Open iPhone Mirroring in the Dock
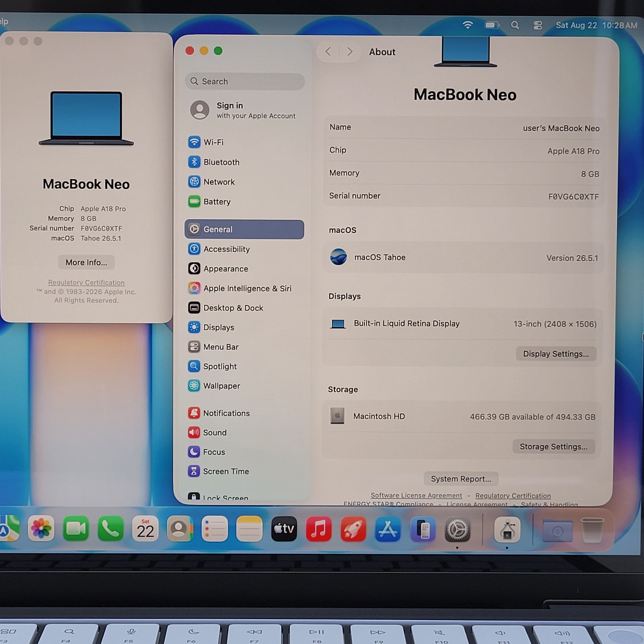The width and height of the screenshot is (644, 644). click(x=423, y=529)
